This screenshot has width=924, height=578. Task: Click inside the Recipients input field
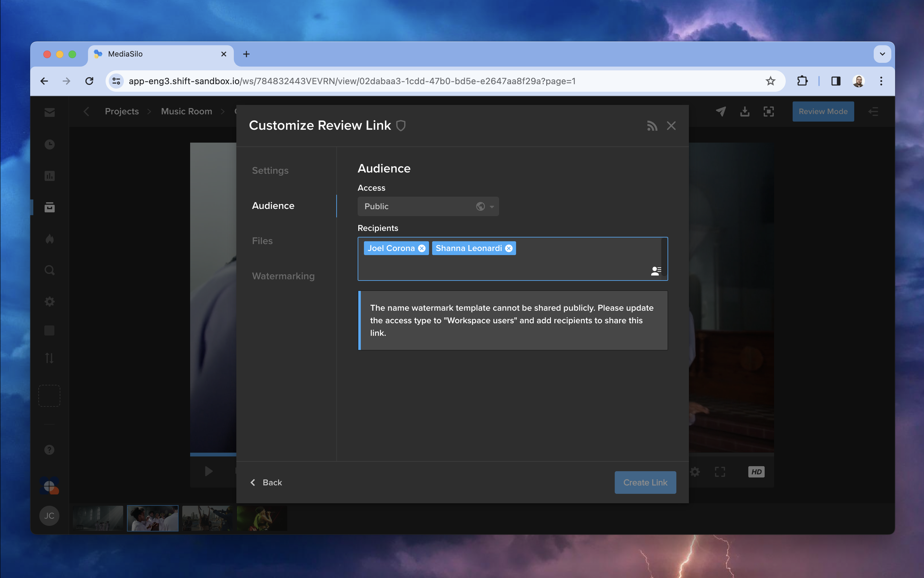pos(513,259)
